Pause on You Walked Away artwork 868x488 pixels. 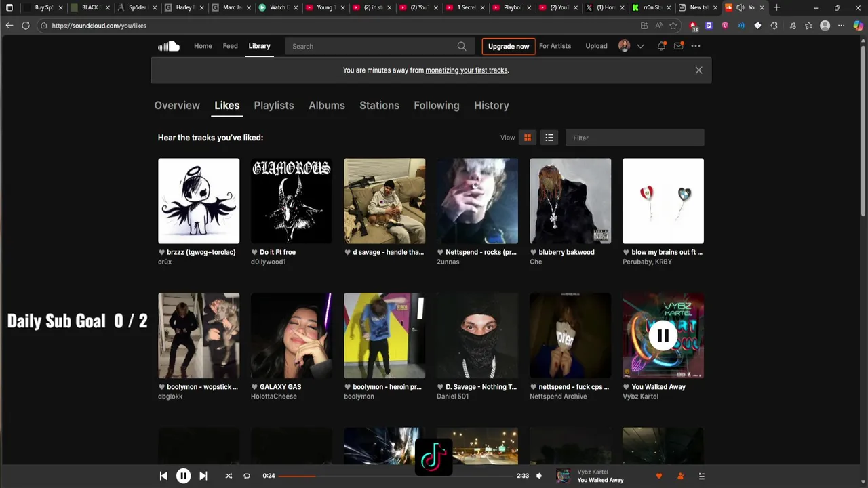click(663, 335)
